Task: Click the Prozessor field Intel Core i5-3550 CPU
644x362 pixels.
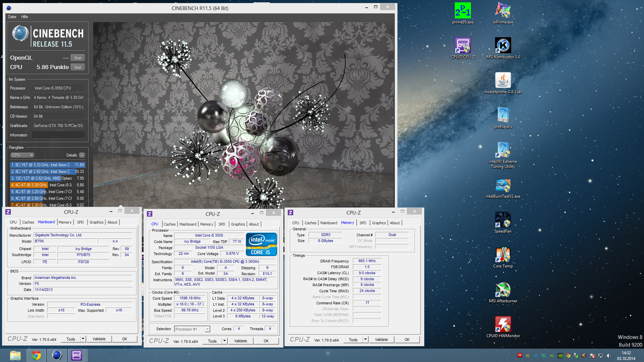Action: (x=58, y=88)
